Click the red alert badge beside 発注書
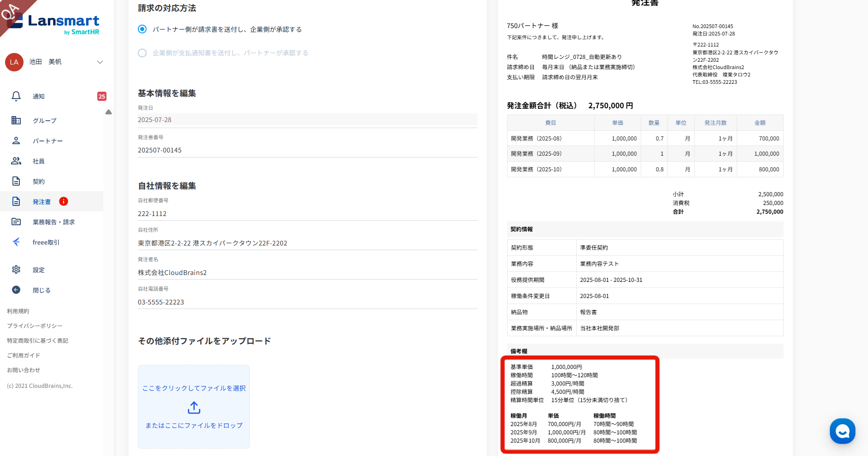Viewport: 868px width, 456px height. [64, 201]
